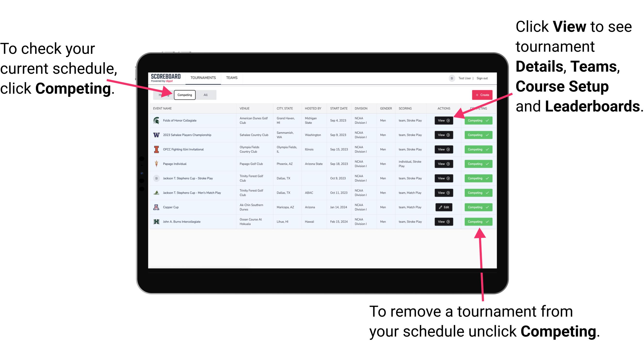
Task: Click the View icon for John A. Burns Intercollegiate
Action: (443, 222)
